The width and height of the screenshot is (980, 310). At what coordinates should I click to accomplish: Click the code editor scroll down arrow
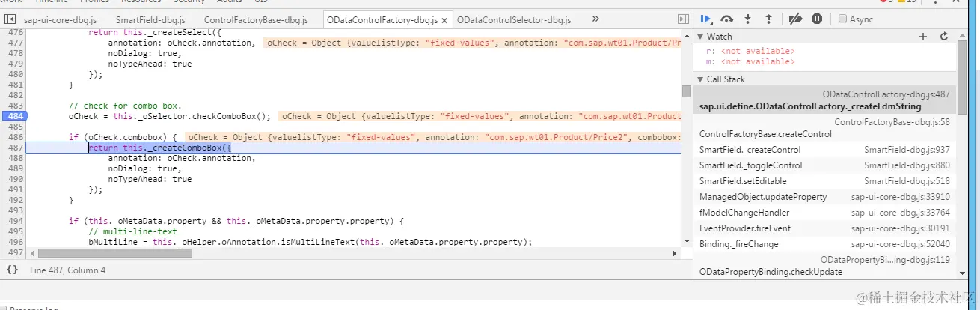[x=686, y=241]
